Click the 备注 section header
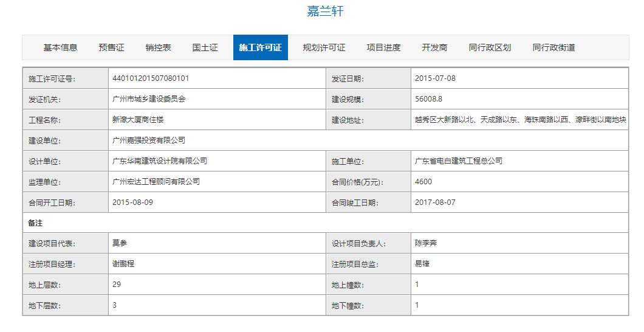644x332 pixels. 35,223
